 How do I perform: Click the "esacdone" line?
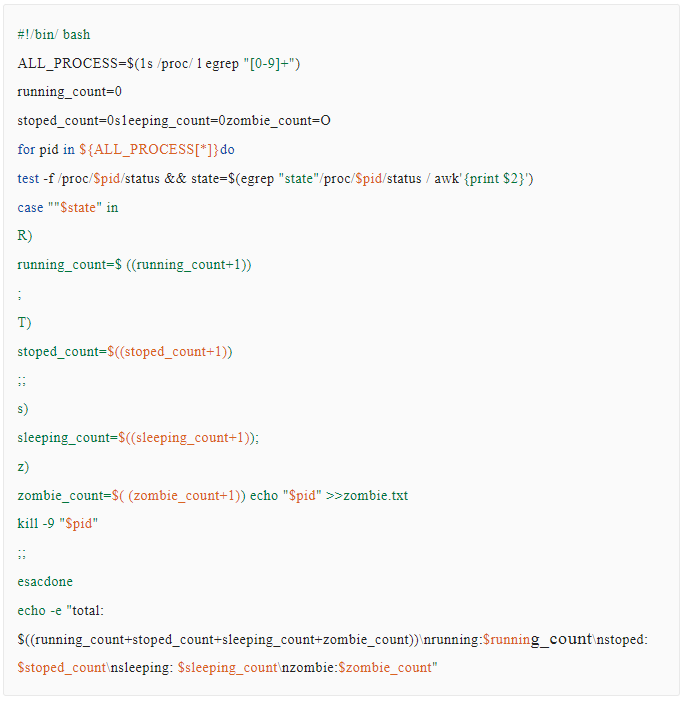pyautogui.click(x=45, y=581)
